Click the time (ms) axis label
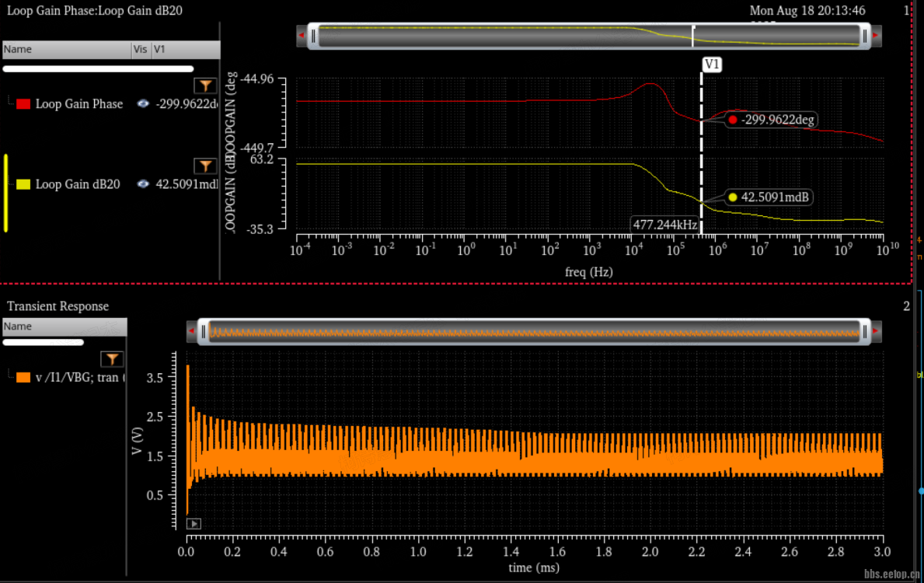924x583 pixels. [534, 567]
